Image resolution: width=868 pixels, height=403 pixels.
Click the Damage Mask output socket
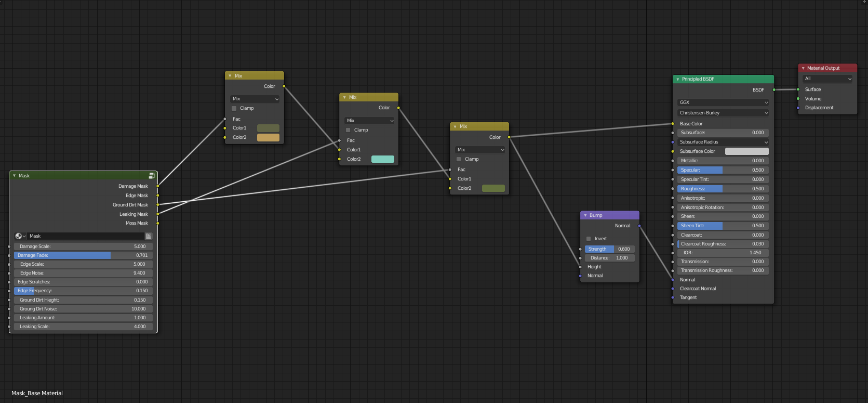pyautogui.click(x=157, y=186)
